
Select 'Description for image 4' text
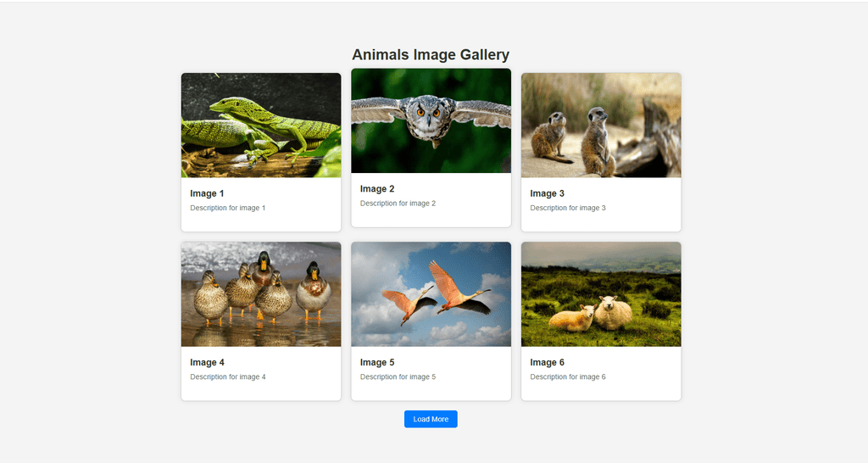[227, 377]
